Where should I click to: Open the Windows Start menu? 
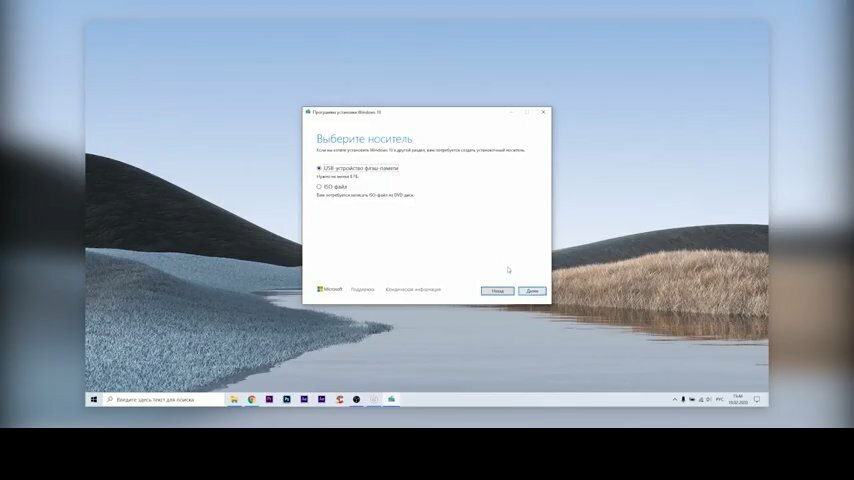(x=94, y=399)
